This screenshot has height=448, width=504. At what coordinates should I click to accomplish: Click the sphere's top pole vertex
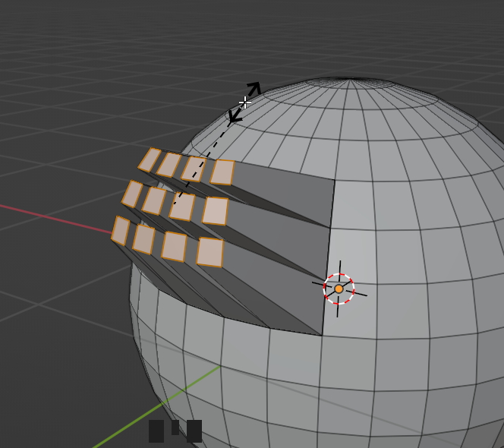point(350,79)
